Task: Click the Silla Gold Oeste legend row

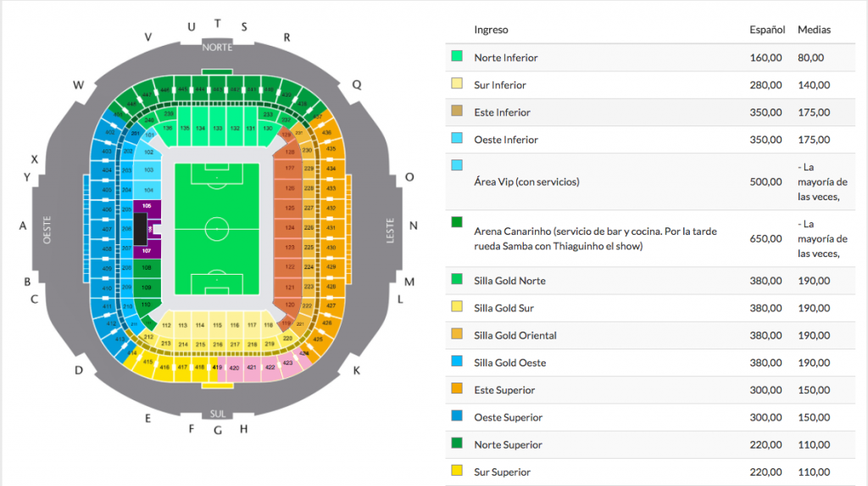Action: [x=650, y=362]
